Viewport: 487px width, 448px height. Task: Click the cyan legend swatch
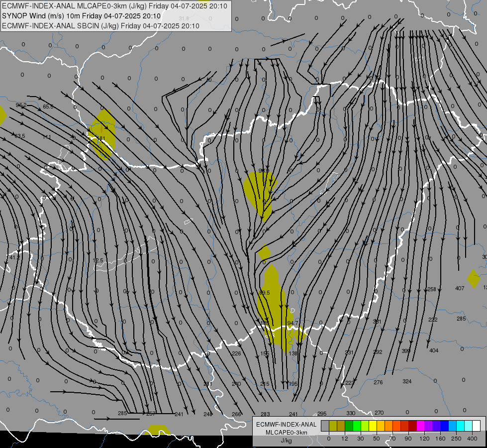tap(461, 426)
